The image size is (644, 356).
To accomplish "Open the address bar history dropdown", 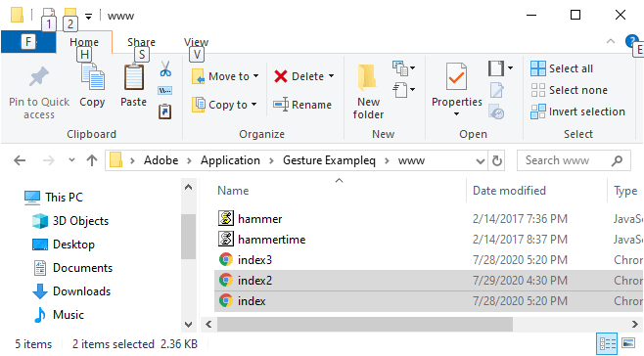I will pos(480,160).
